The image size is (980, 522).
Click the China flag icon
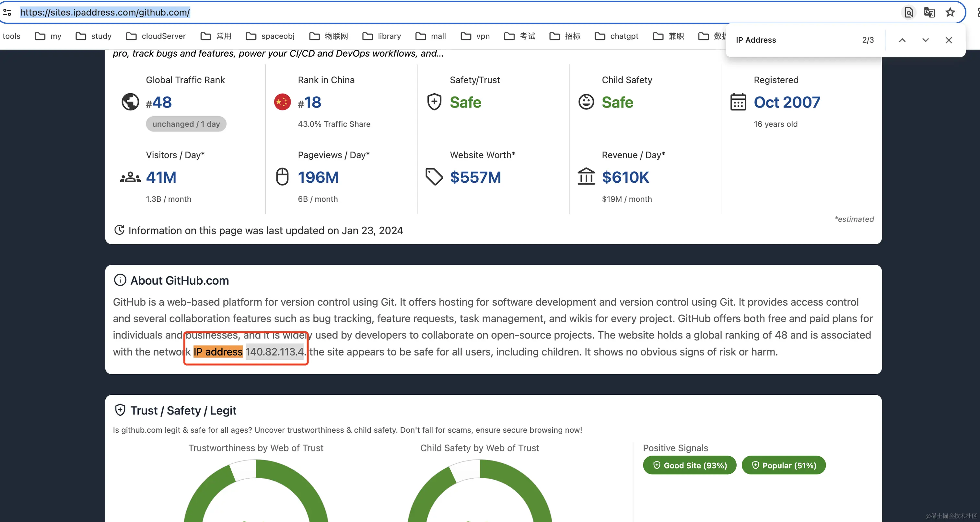282,102
